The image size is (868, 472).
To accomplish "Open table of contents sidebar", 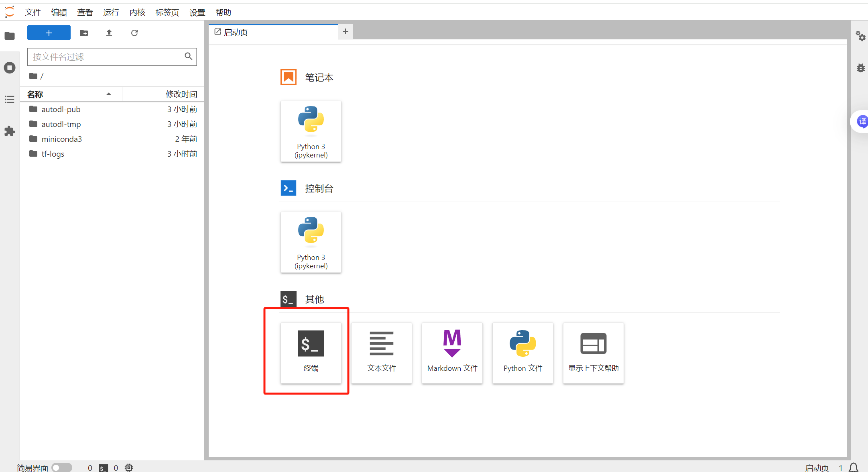I will point(10,99).
